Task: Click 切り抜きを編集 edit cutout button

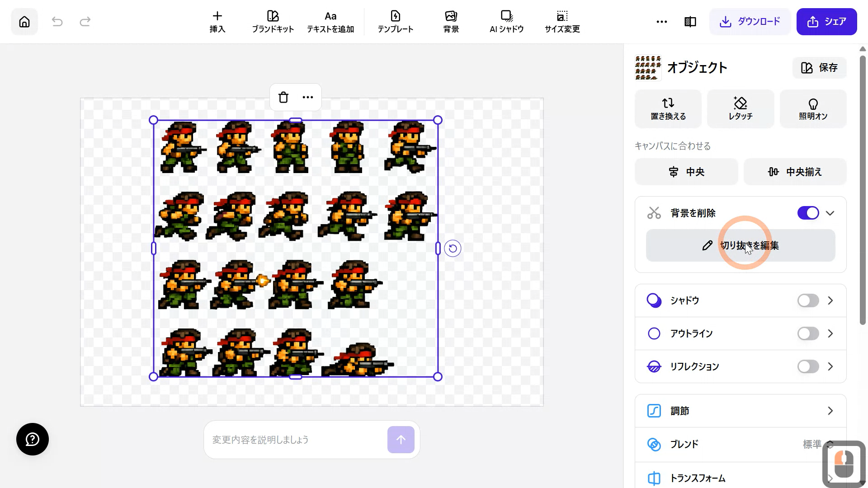Action: coord(741,245)
